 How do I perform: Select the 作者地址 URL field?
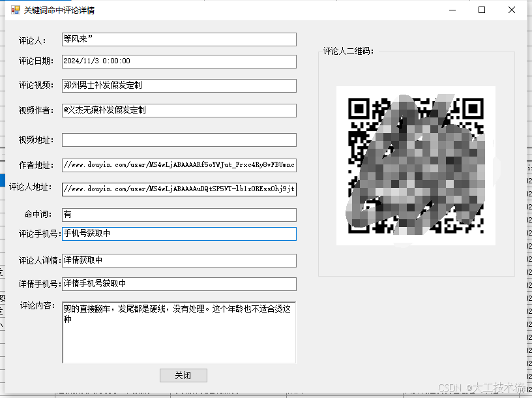pyautogui.click(x=179, y=165)
